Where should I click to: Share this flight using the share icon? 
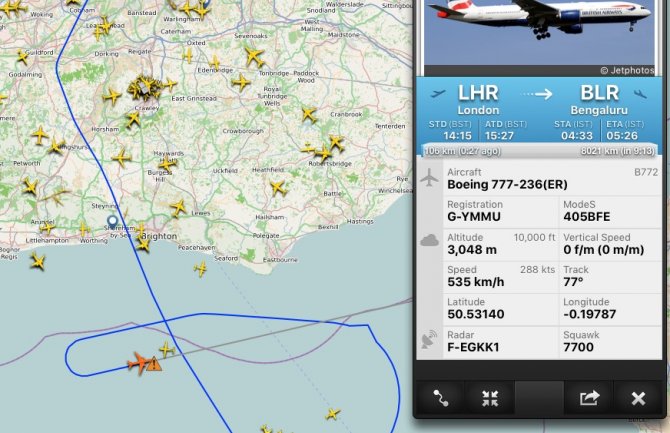(589, 398)
